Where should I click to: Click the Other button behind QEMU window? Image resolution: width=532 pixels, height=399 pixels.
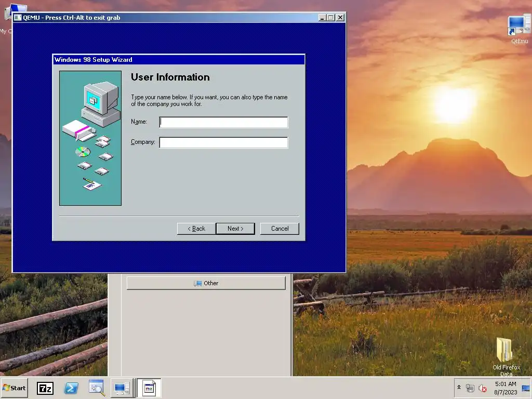206,283
